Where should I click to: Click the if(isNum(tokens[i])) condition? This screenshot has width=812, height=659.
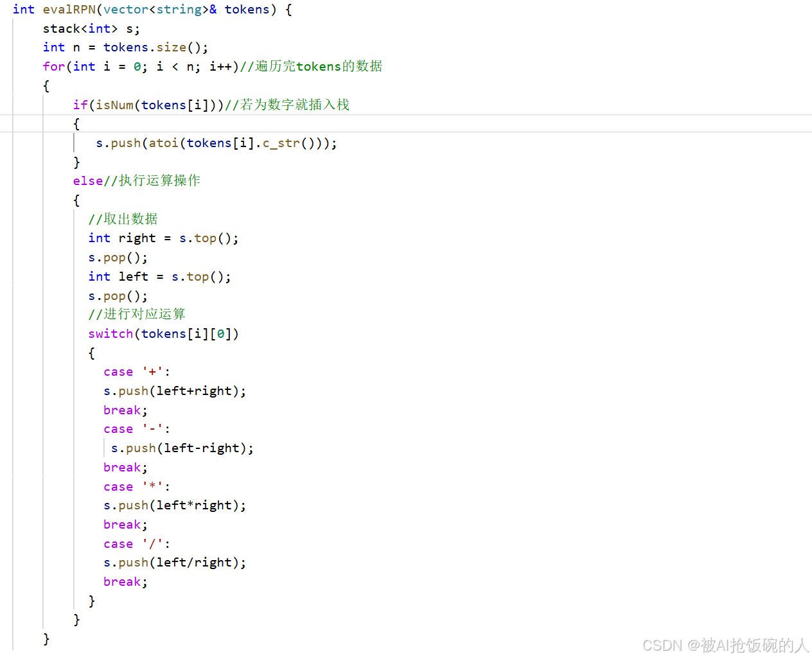point(148,105)
